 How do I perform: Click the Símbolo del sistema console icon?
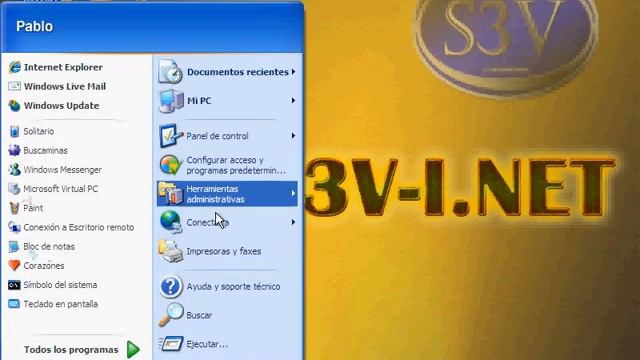tap(15, 285)
